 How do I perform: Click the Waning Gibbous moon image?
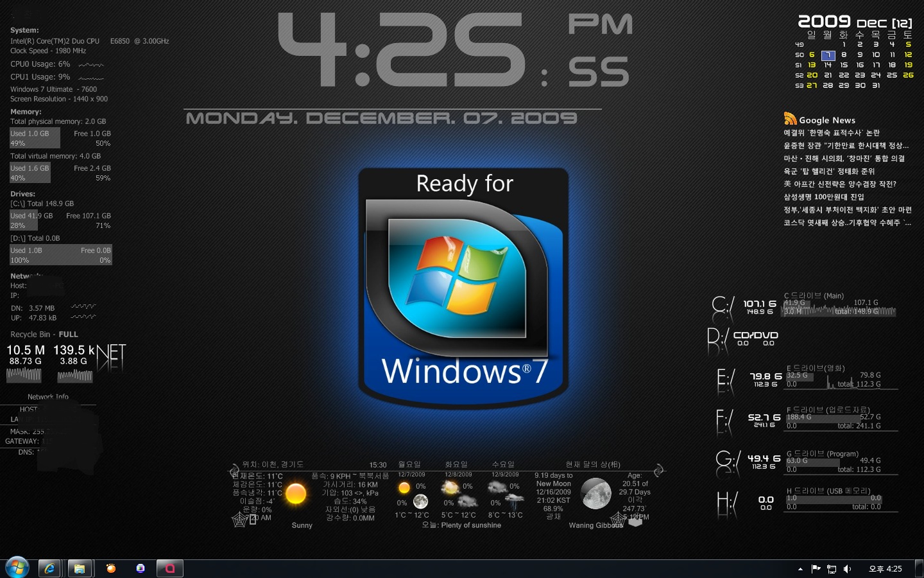click(x=595, y=494)
